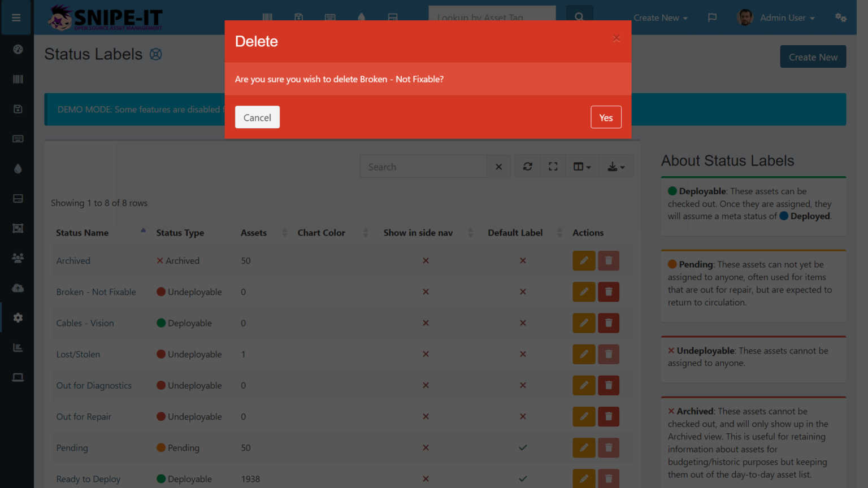
Task: Click the search magnifier in the top bar
Action: pyautogui.click(x=579, y=17)
